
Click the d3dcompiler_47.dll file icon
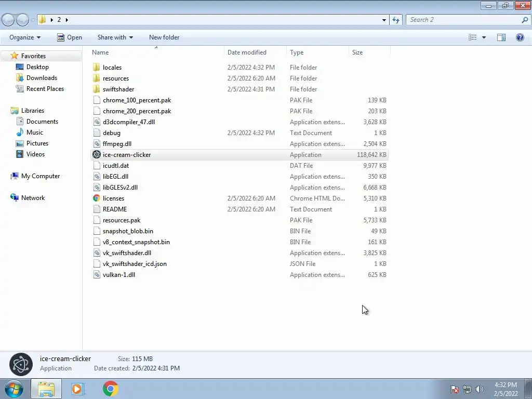click(x=97, y=122)
